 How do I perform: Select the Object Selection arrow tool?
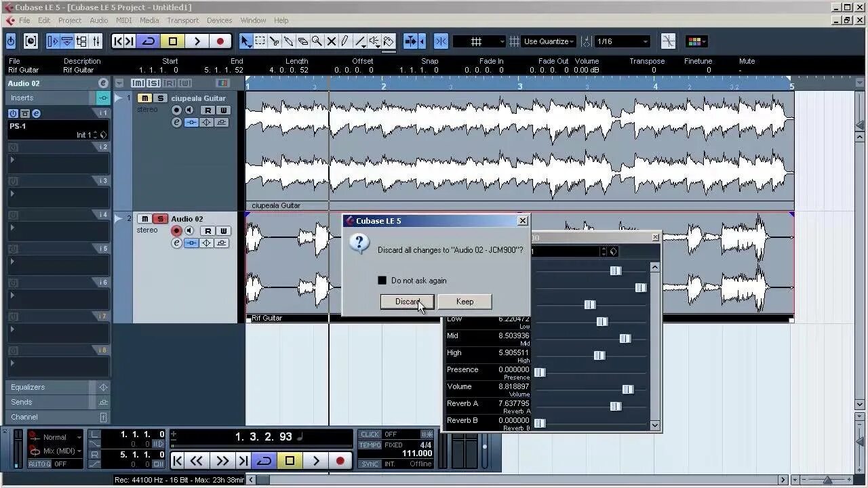(245, 41)
